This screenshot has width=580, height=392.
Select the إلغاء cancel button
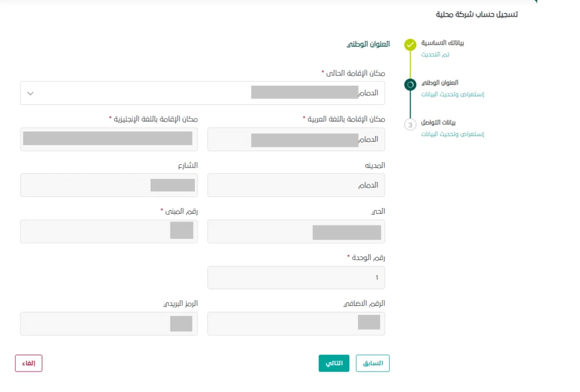point(28,363)
